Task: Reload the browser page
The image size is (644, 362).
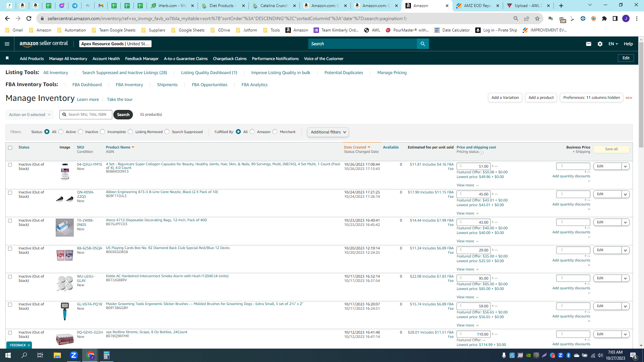Action: [29, 18]
